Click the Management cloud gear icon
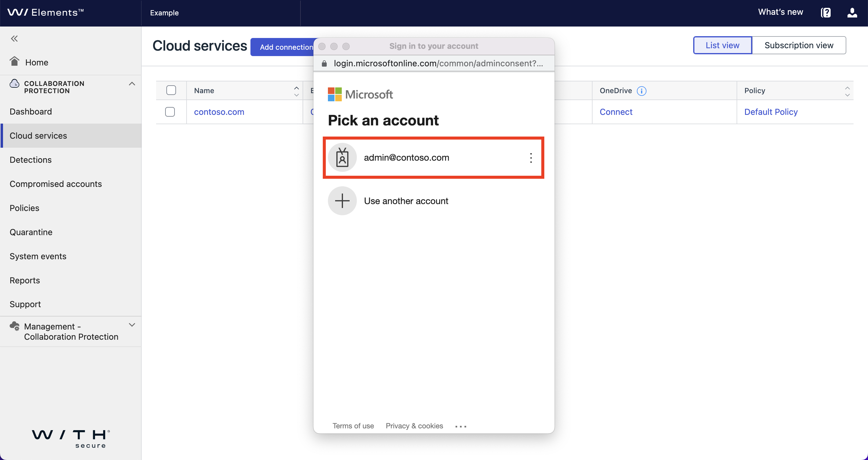The image size is (868, 460). 14,326
